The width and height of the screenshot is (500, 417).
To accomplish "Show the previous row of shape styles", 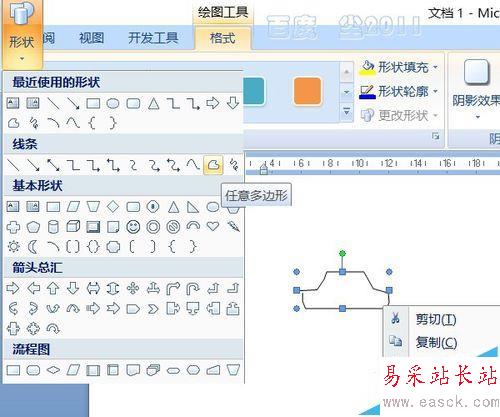I will [x=347, y=71].
